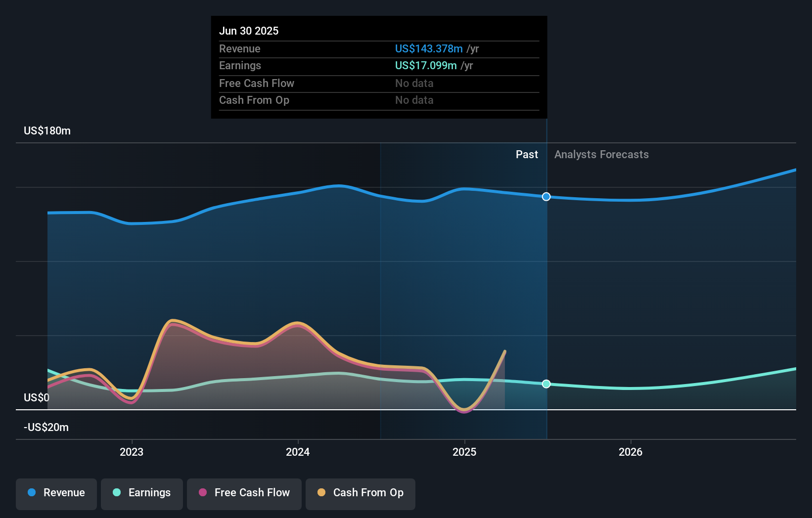Switch to the Past section of chart

[x=527, y=154]
